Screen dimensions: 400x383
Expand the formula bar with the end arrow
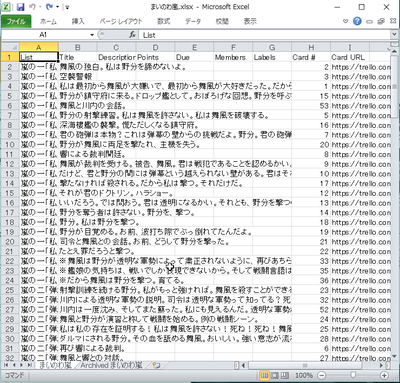pos(394,35)
